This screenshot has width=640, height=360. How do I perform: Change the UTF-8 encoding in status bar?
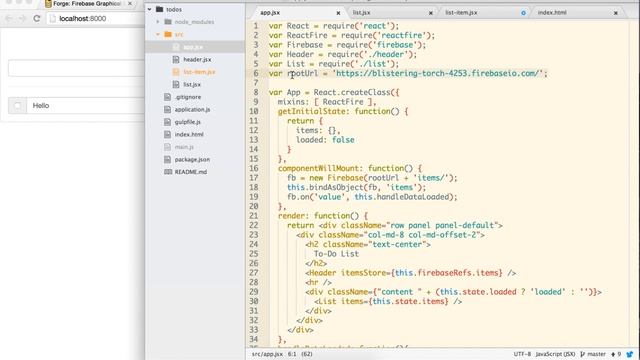pyautogui.click(x=522, y=354)
